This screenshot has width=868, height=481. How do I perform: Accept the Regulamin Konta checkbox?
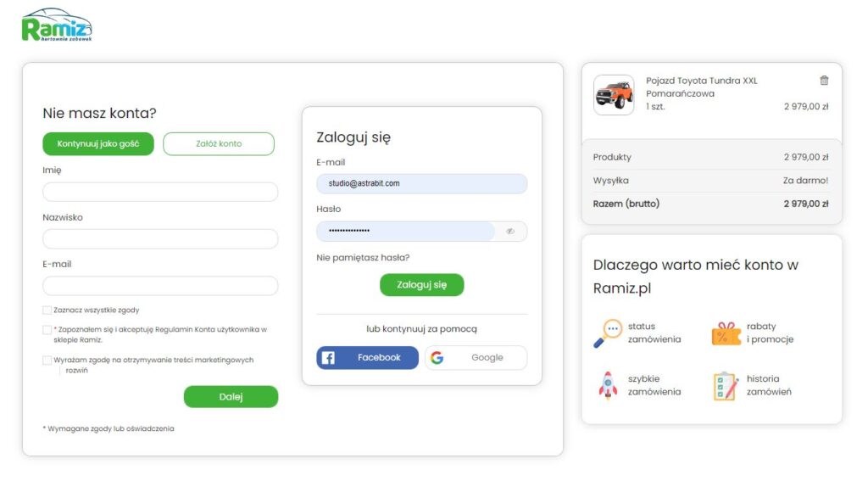click(47, 330)
